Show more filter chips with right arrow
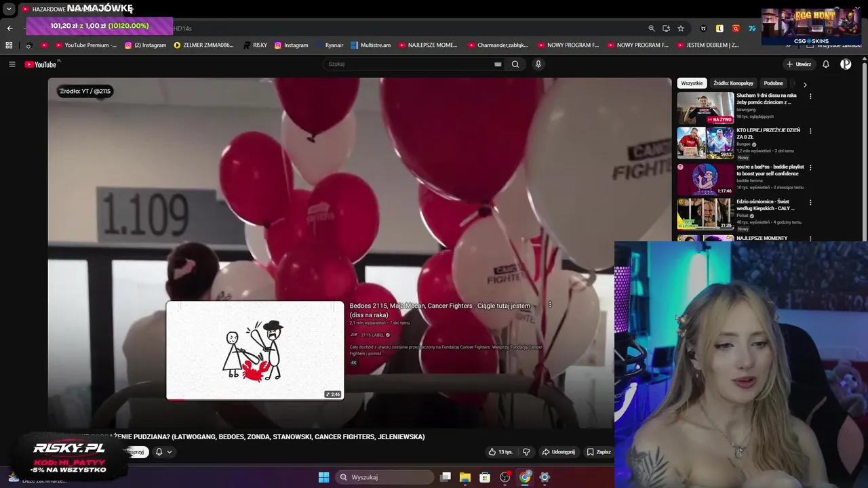The width and height of the screenshot is (868, 488). [805, 84]
